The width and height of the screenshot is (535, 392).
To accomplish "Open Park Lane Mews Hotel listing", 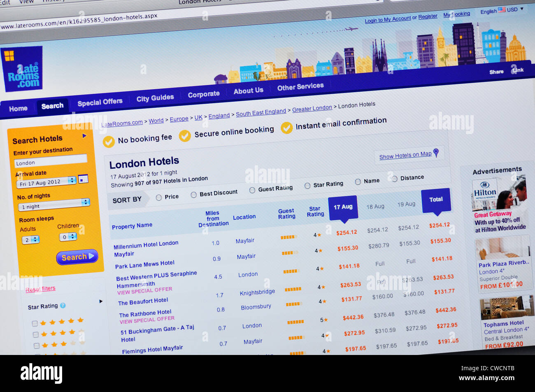I will [144, 264].
